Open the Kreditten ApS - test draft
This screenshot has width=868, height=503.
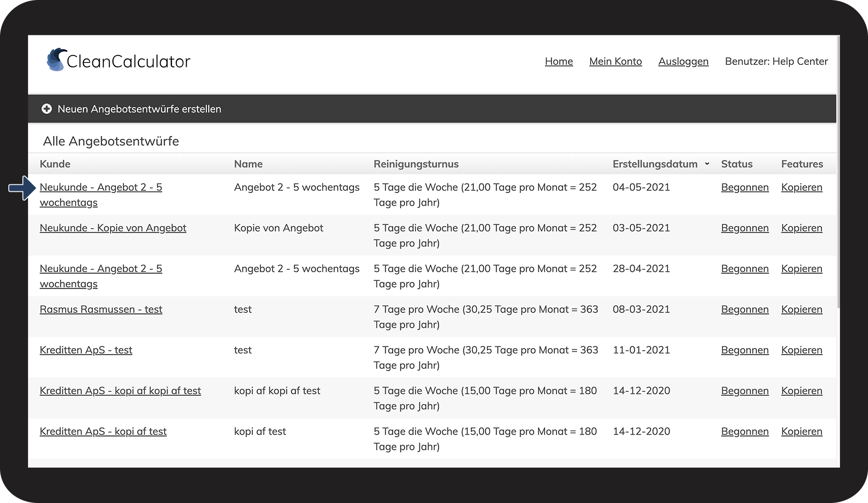[x=86, y=350]
